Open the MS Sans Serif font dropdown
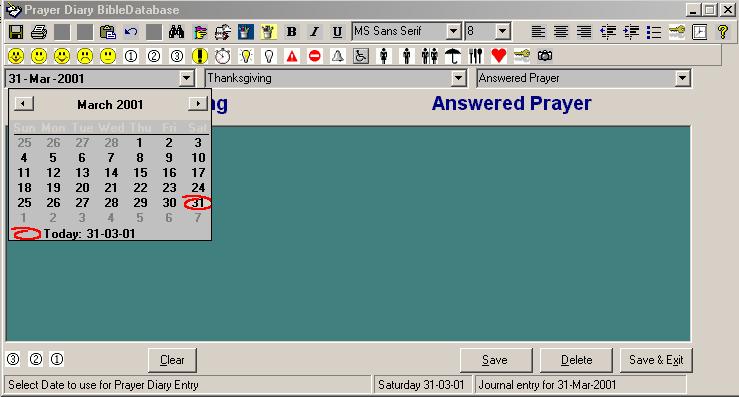739x397 pixels. click(453, 32)
